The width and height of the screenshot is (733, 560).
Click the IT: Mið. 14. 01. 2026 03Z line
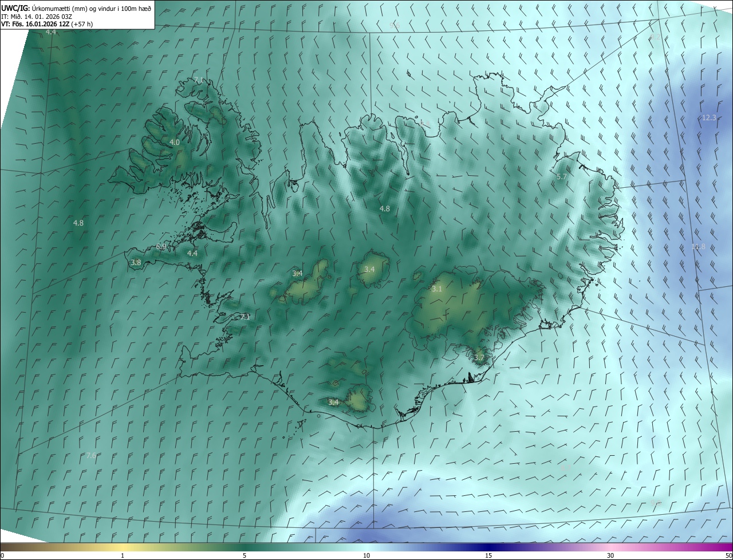pos(37,17)
